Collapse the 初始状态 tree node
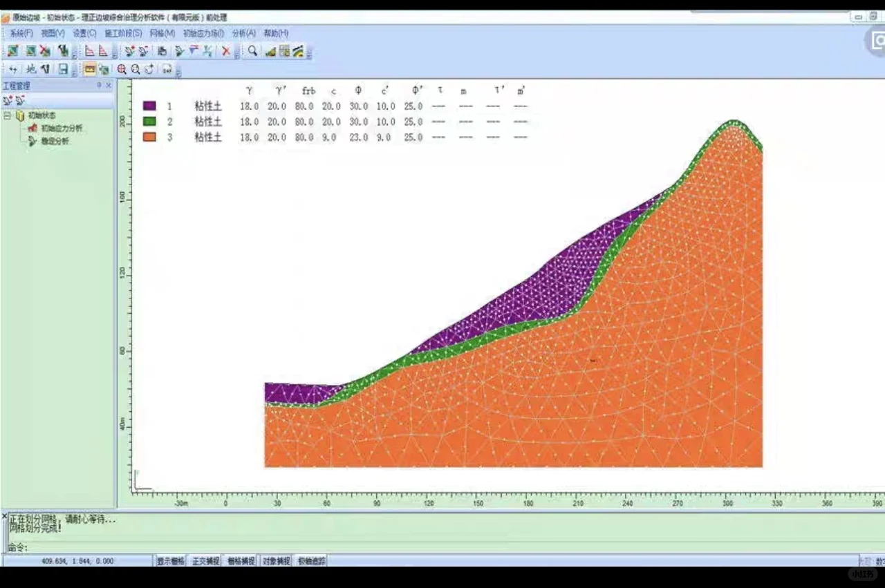885x588 pixels. (8, 115)
